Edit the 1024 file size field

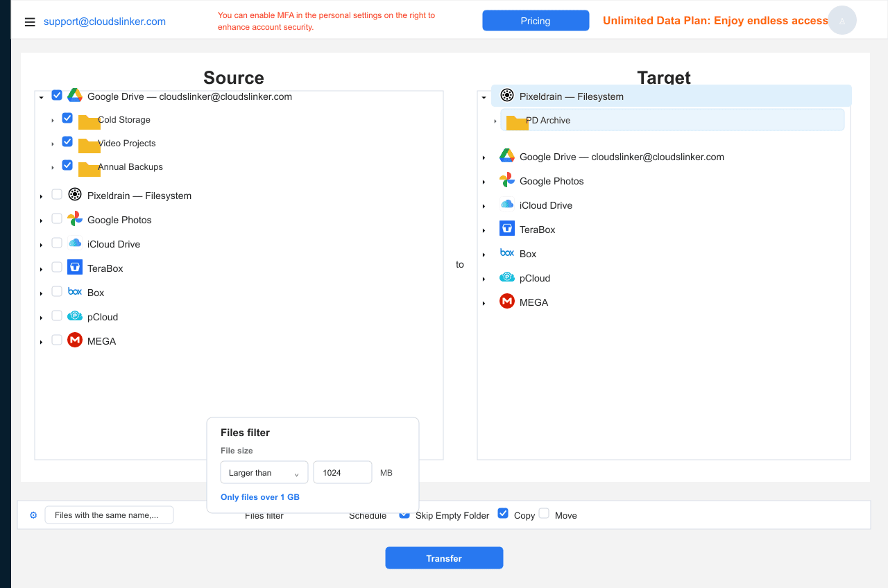343,473
